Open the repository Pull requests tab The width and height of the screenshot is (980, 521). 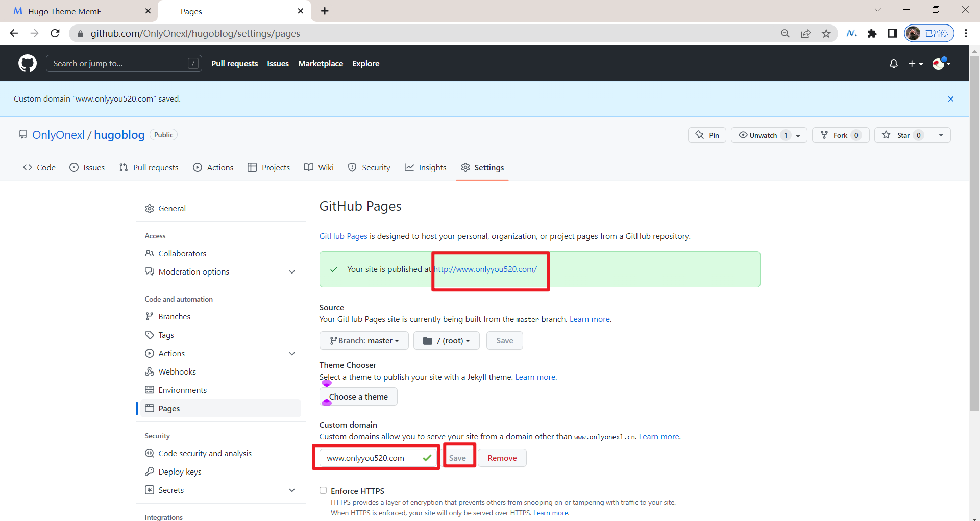click(149, 167)
